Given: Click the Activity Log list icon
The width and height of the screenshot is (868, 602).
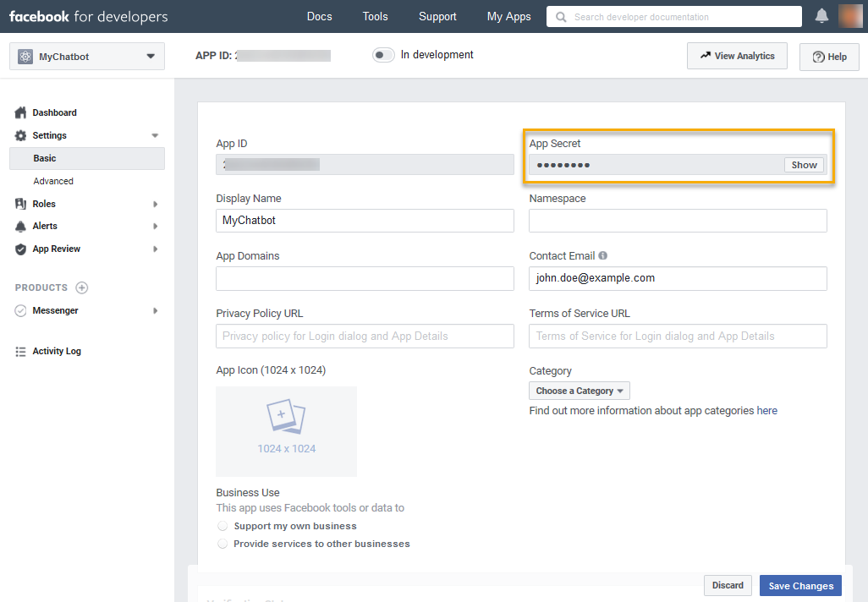Looking at the screenshot, I should (x=20, y=352).
